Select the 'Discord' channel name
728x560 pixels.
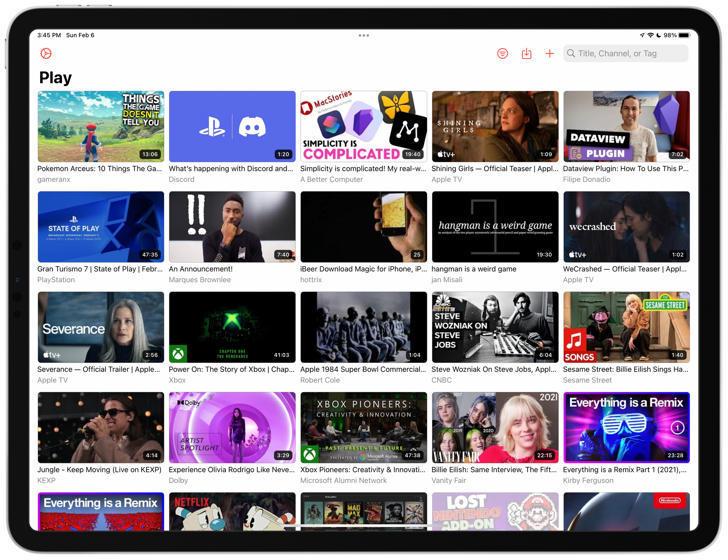click(x=181, y=179)
